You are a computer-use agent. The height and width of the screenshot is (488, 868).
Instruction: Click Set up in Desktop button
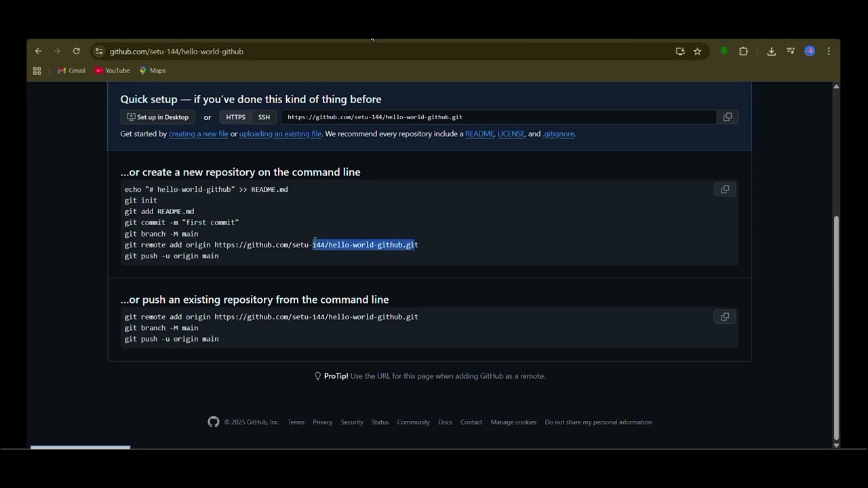tap(158, 117)
